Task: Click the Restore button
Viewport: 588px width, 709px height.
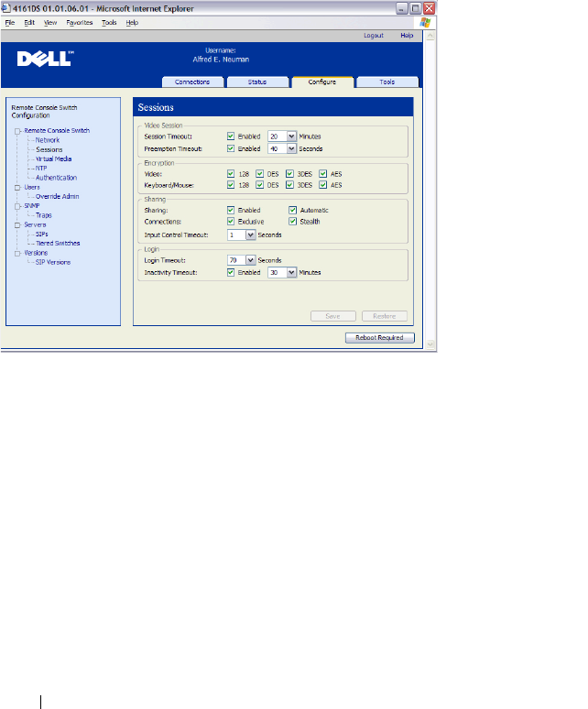Action: coord(385,316)
